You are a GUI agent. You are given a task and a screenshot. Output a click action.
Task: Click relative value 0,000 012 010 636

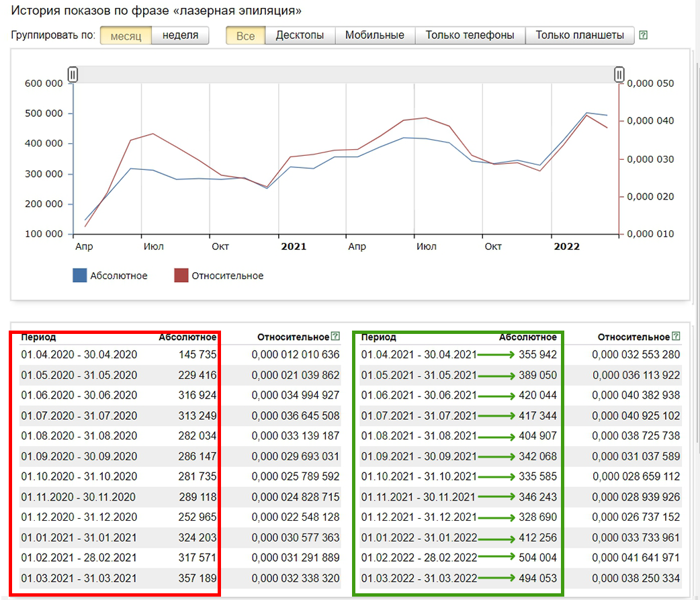click(x=296, y=355)
